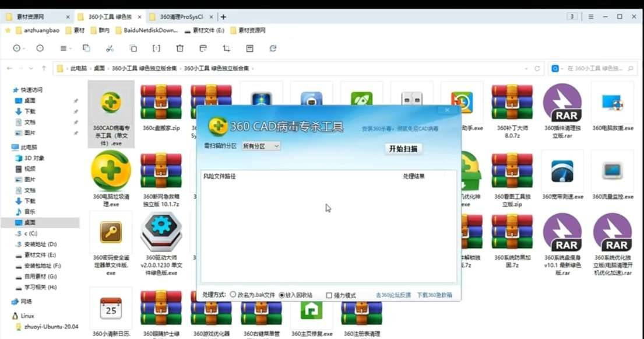Click the numbered '3' button in title bar
The width and height of the screenshot is (644, 339).
coord(572,16)
